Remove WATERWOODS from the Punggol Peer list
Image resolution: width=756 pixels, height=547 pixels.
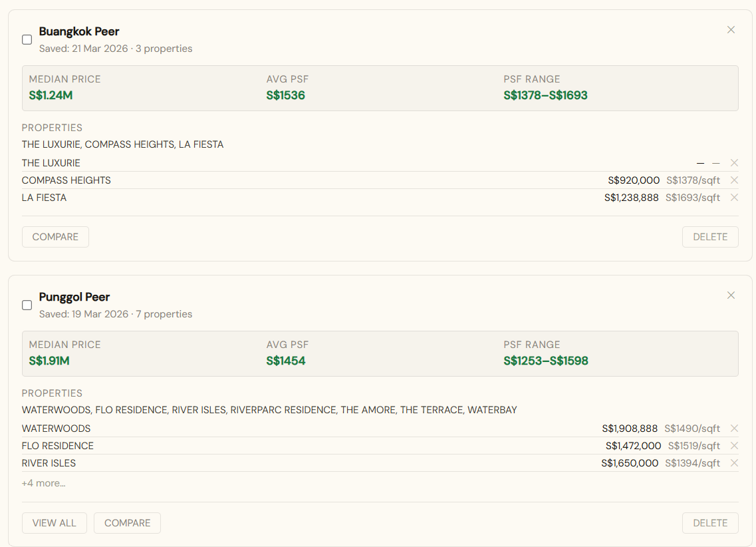[734, 428]
